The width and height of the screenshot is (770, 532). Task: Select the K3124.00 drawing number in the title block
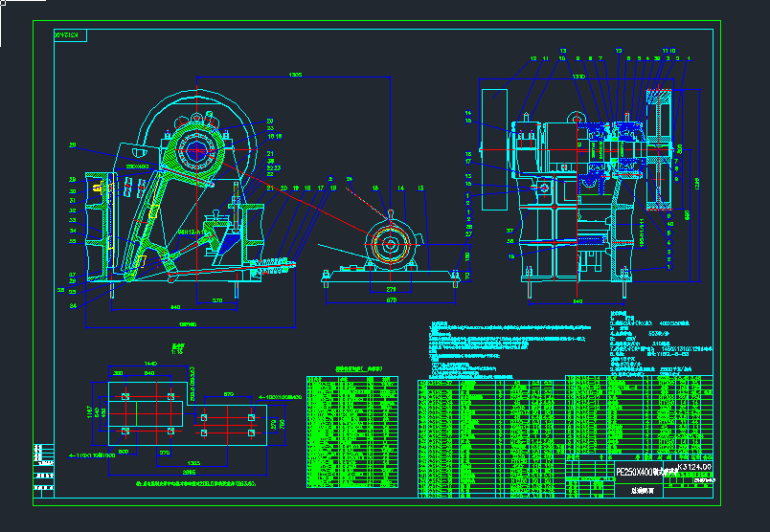coord(695,467)
